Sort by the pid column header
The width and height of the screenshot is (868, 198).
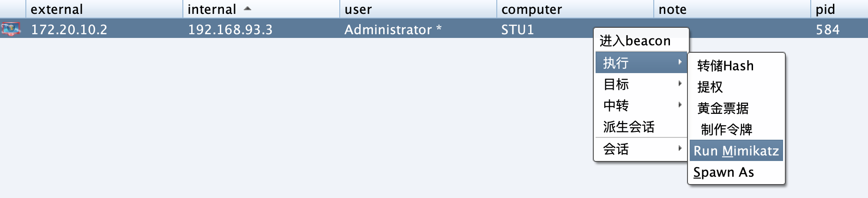(x=825, y=9)
